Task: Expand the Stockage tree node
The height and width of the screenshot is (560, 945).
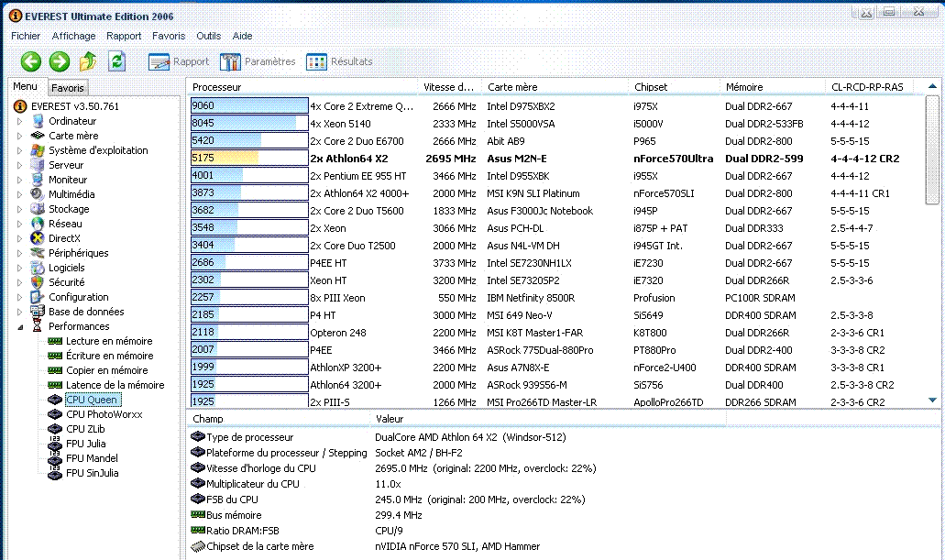Action: point(20,209)
